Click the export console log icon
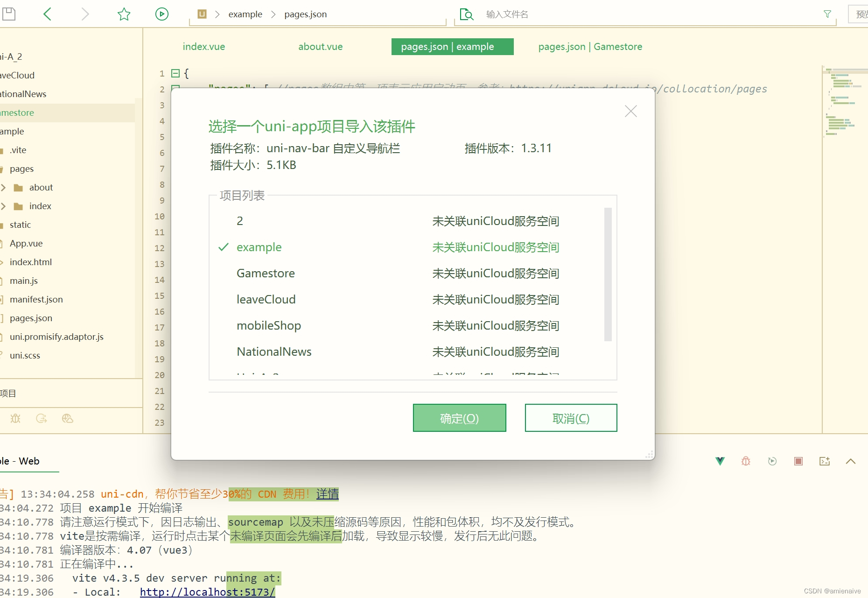The width and height of the screenshot is (868, 598). (x=825, y=461)
